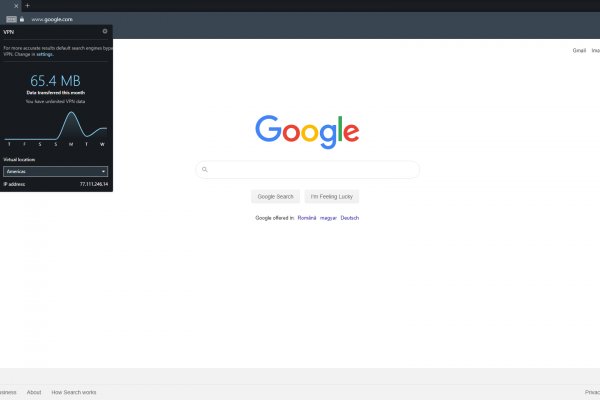The height and width of the screenshot is (400, 600).
Task: Click the magnifier icon in search box
Action: point(205,170)
